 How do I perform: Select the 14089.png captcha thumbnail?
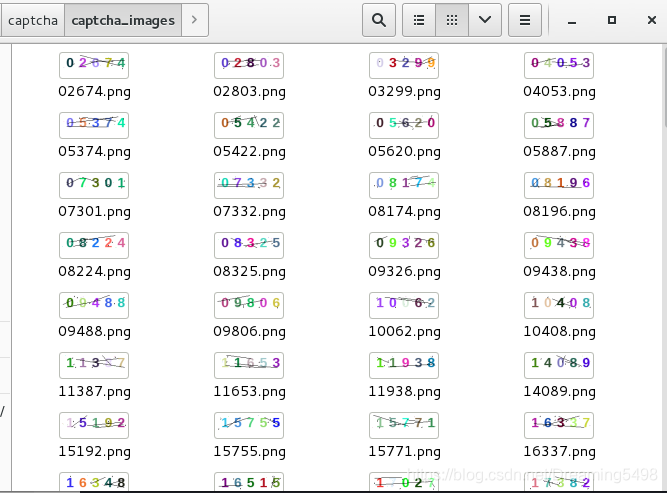point(559,365)
